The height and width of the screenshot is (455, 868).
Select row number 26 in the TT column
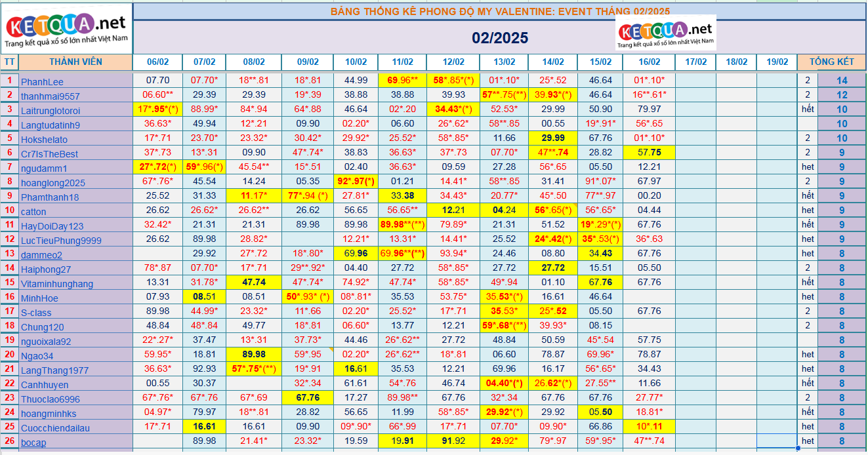(9, 441)
